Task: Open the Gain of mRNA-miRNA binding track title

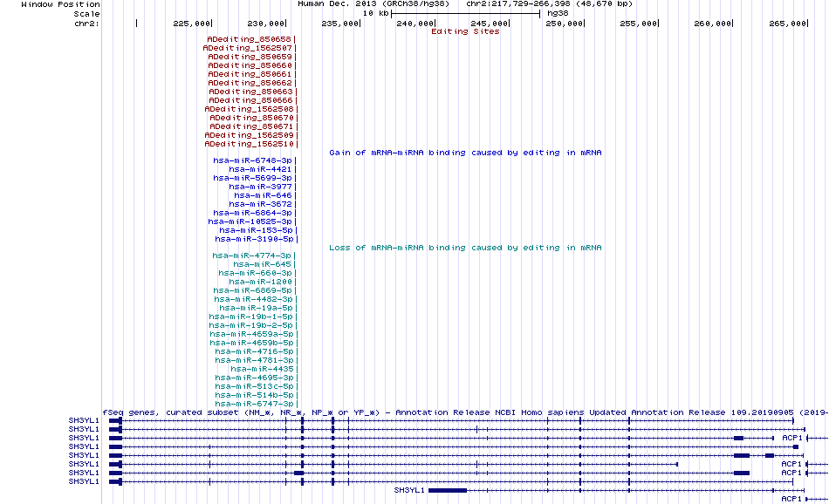Action: [465, 153]
